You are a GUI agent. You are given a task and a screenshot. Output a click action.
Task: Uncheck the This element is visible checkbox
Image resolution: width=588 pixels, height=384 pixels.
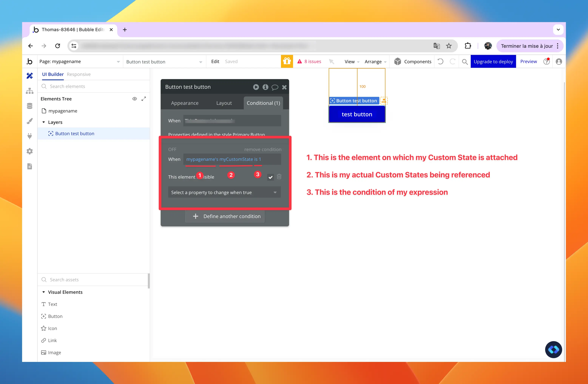pyautogui.click(x=271, y=177)
